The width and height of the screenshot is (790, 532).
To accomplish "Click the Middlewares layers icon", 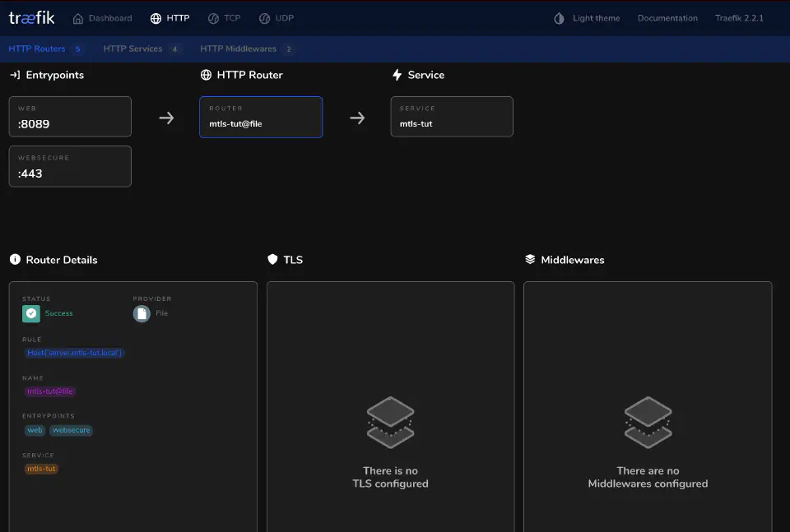I will click(530, 259).
